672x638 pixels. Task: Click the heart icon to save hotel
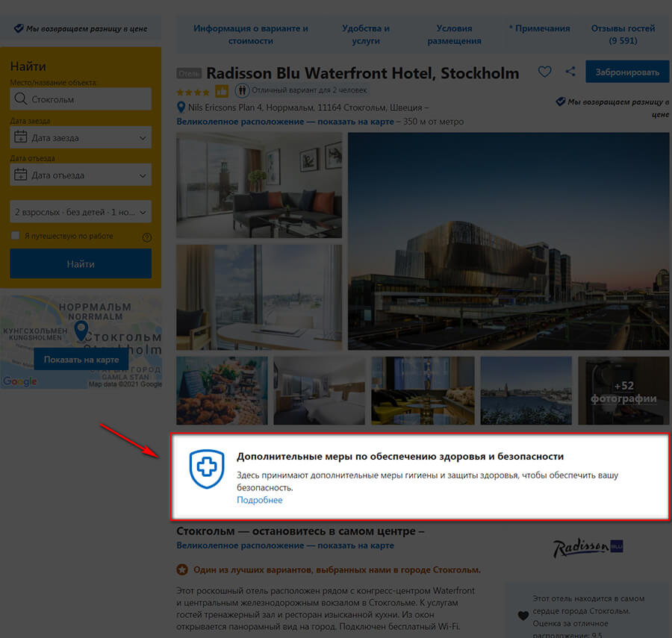[545, 72]
